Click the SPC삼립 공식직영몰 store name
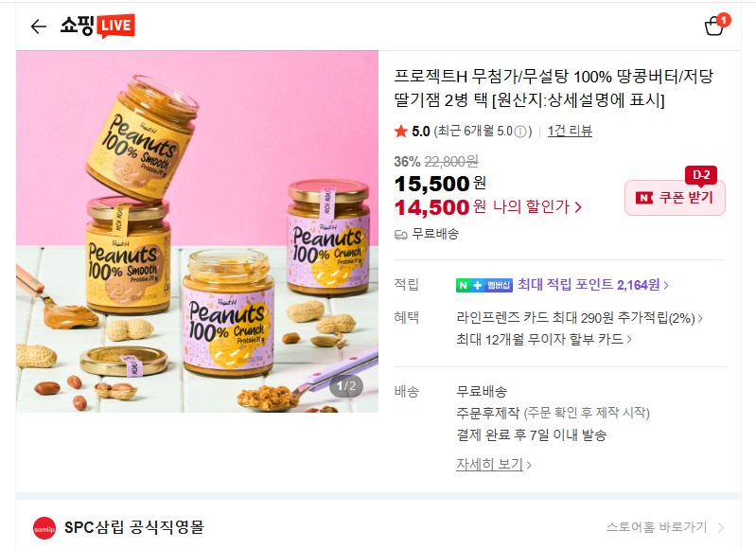The image size is (756, 549). pyautogui.click(x=134, y=527)
